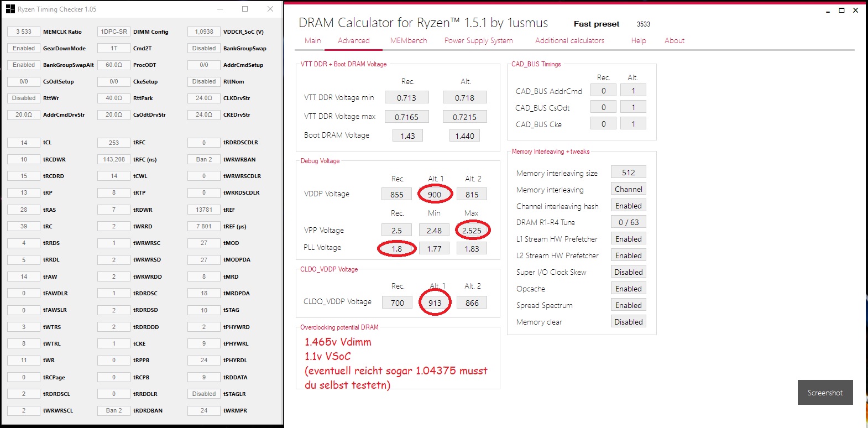This screenshot has width=868, height=428.
Task: Select VPP Voltage Min value 2.48
Action: tap(435, 231)
